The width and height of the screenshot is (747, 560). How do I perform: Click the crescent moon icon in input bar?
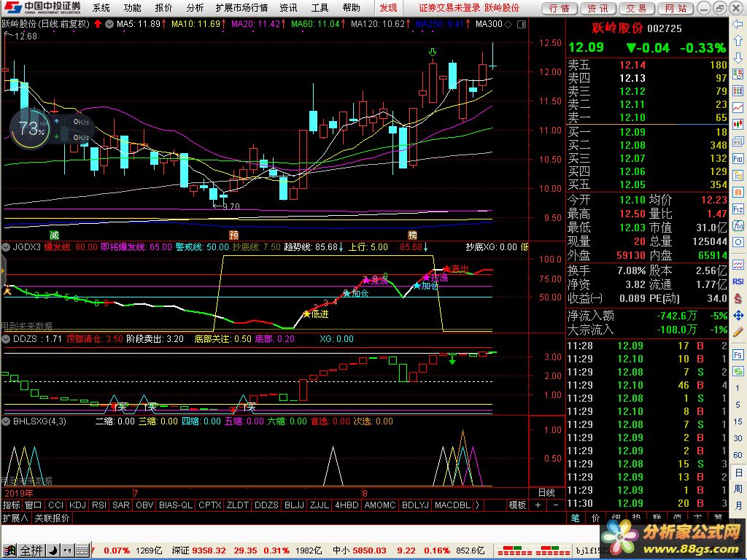(x=53, y=551)
